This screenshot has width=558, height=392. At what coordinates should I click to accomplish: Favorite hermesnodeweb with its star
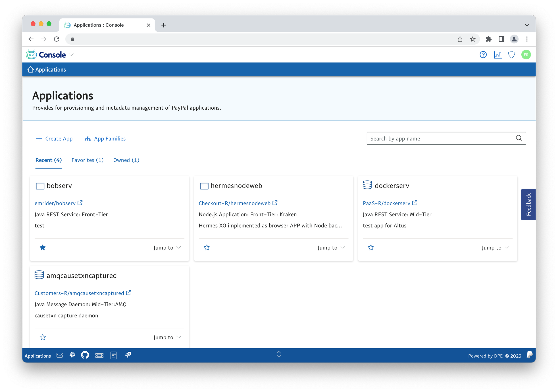pos(207,248)
